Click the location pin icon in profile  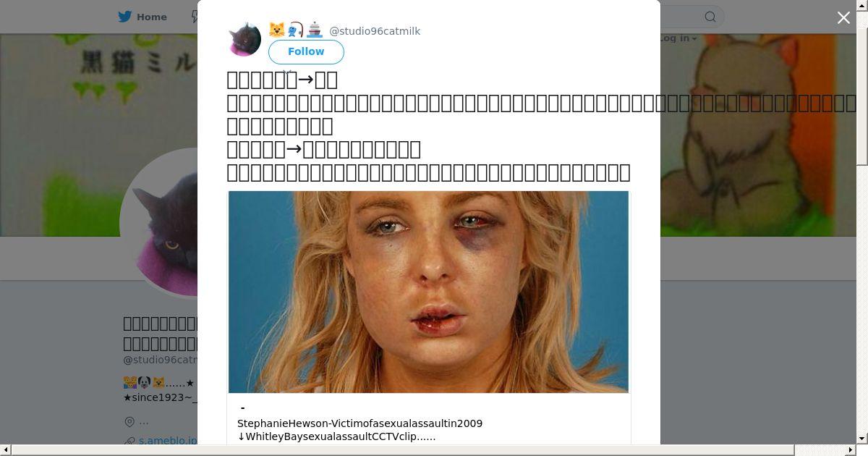coord(129,421)
